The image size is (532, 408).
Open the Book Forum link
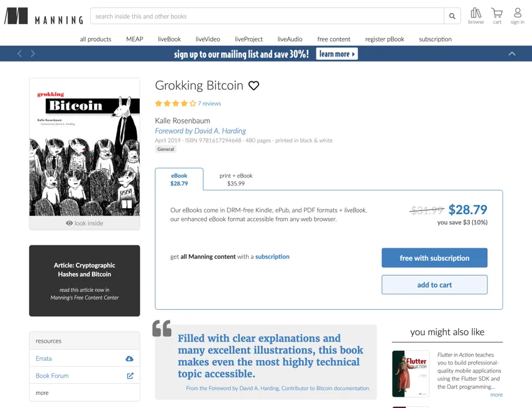click(x=52, y=376)
